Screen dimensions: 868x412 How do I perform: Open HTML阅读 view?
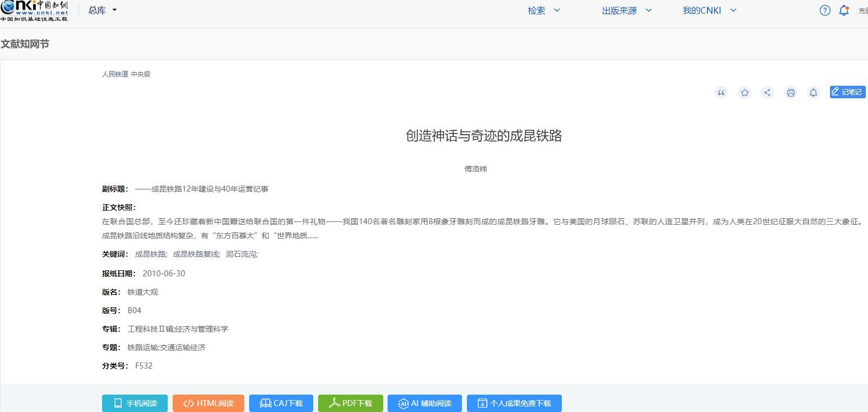(x=208, y=403)
